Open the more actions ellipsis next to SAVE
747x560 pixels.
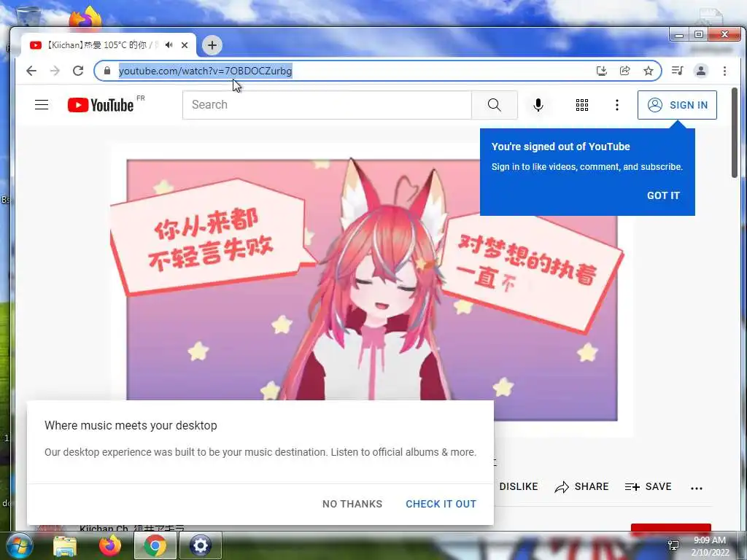[697, 488]
